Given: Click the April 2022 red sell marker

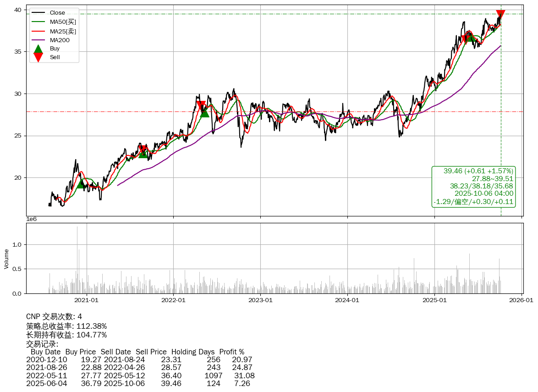Looking at the screenshot, I should coord(200,105).
